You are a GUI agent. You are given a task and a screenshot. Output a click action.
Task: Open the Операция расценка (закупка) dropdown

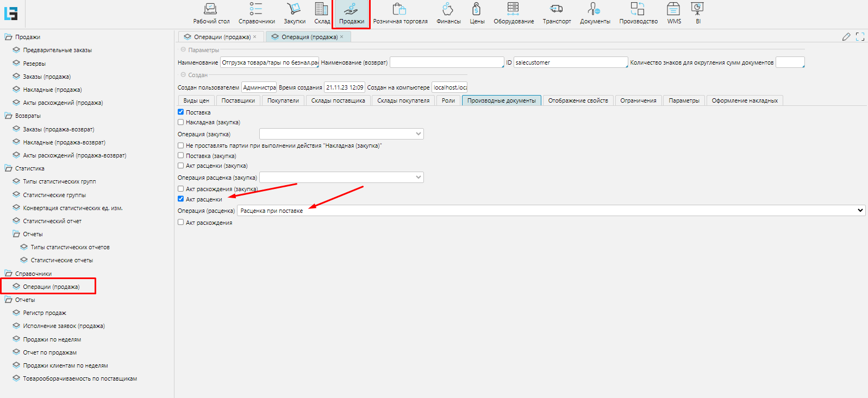pyautogui.click(x=341, y=177)
